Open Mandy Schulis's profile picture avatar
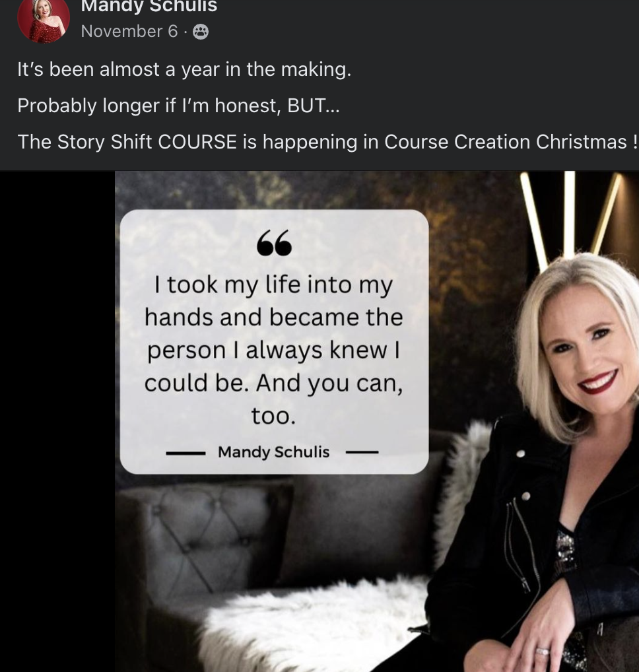 coord(44,20)
